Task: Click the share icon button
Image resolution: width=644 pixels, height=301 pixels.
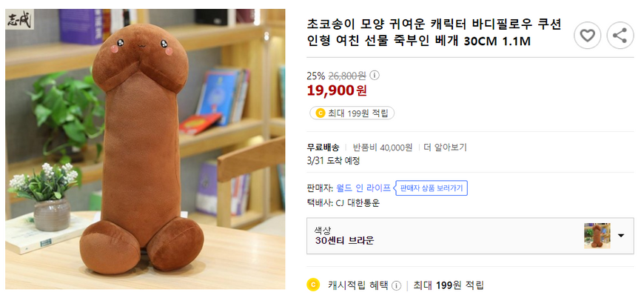Action: [x=620, y=35]
